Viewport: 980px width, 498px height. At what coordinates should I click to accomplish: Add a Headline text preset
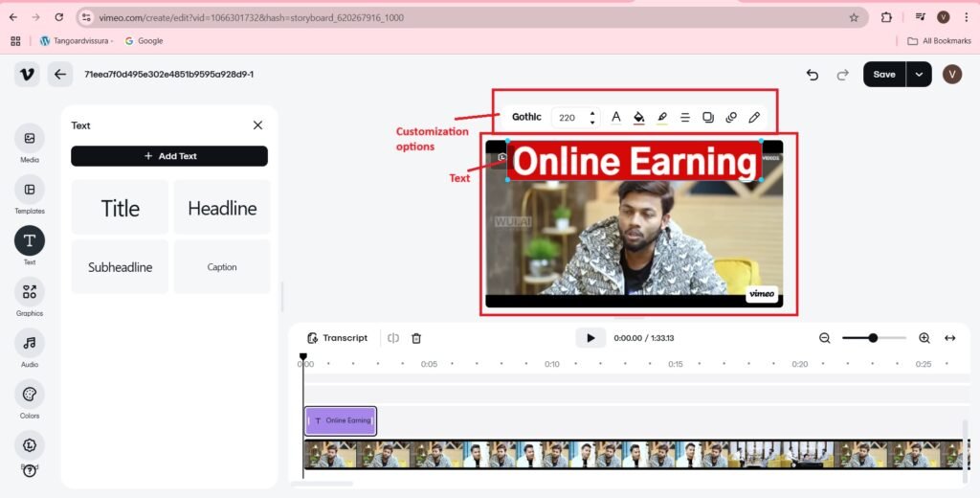click(222, 208)
